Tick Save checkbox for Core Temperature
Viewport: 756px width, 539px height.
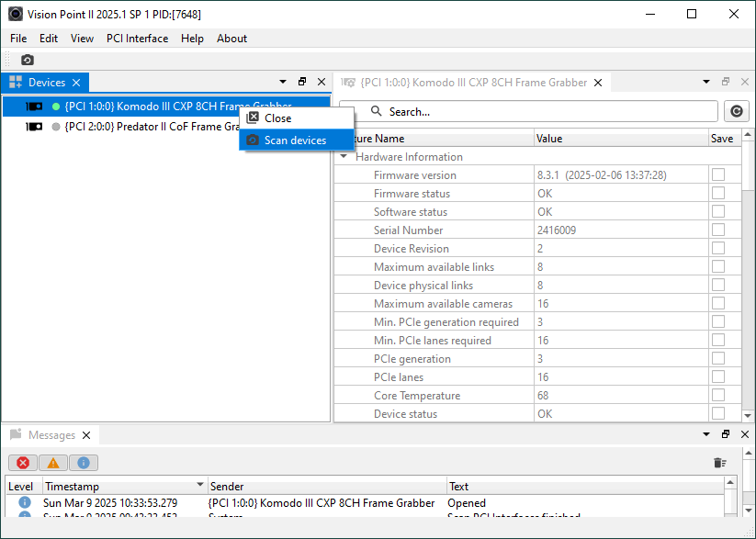coord(718,395)
